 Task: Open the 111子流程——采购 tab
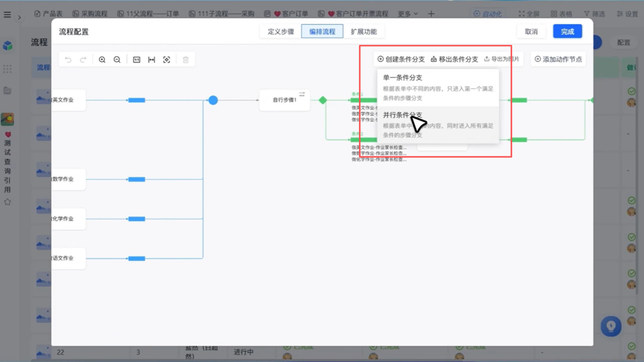point(221,14)
